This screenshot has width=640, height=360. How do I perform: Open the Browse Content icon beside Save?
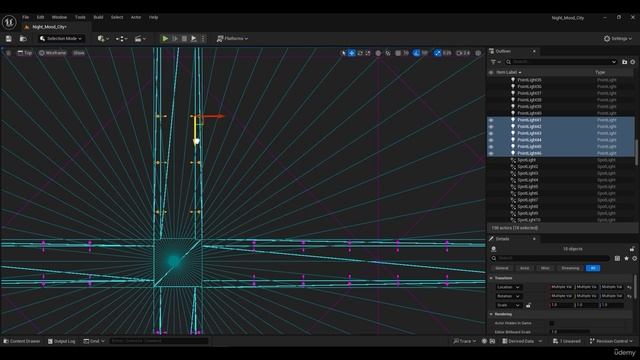point(23,39)
